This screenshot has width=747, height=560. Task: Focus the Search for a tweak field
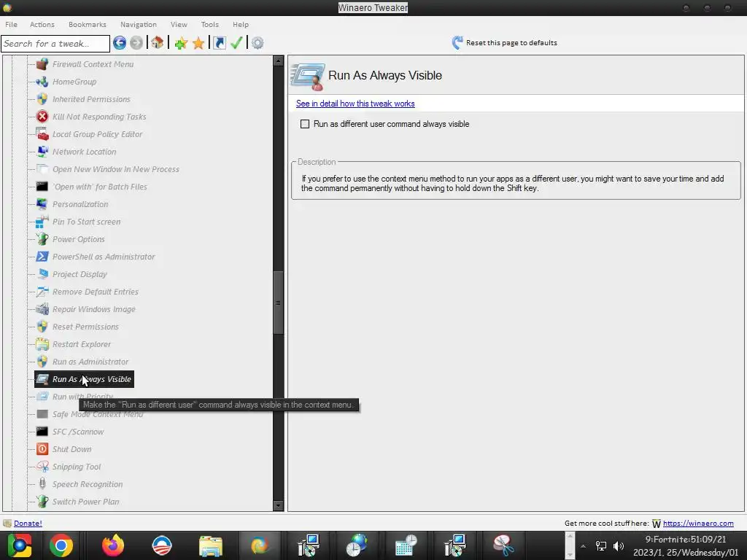coord(55,43)
